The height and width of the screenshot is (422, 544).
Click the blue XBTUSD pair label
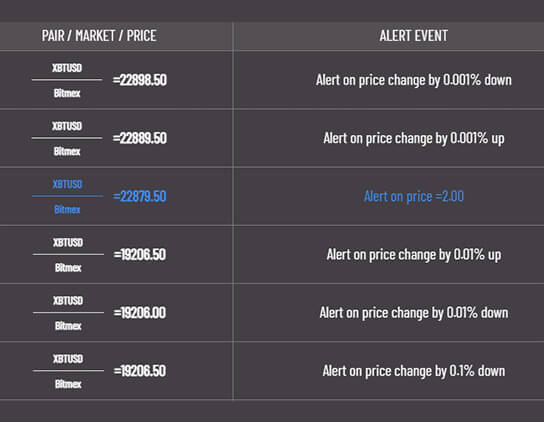click(67, 184)
